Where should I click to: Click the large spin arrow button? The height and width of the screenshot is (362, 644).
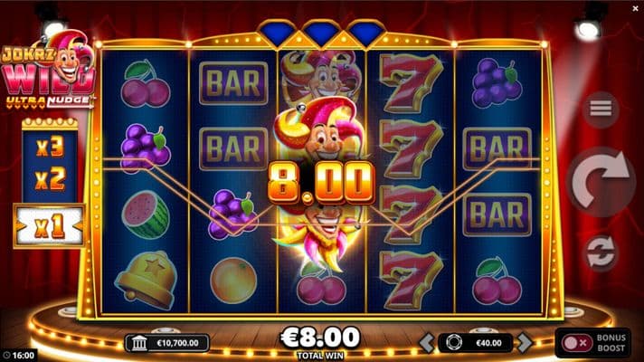[x=601, y=181]
